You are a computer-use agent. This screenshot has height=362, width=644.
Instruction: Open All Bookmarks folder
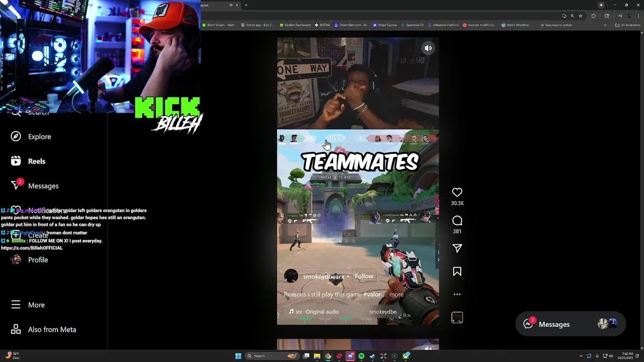coord(627,25)
